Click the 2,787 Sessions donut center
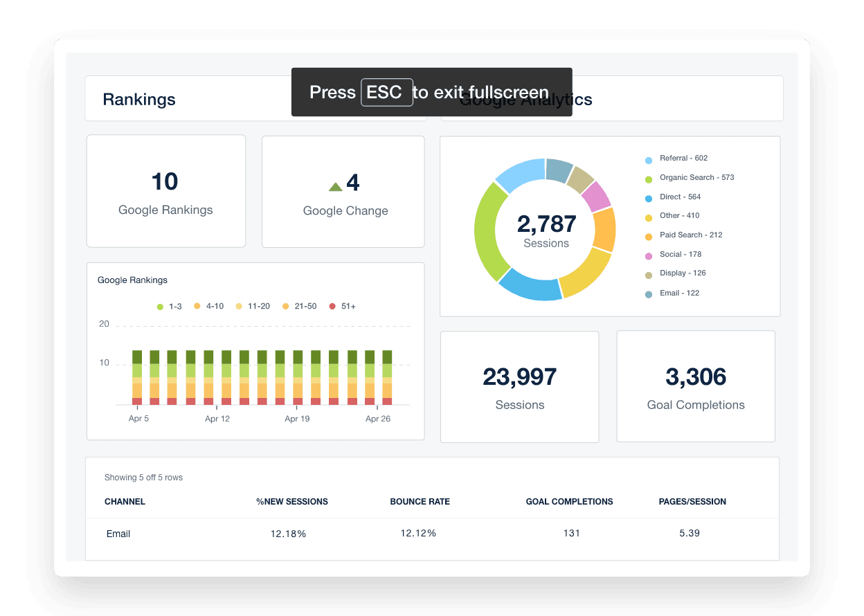Viewport: 864px width, 616px height. click(545, 226)
